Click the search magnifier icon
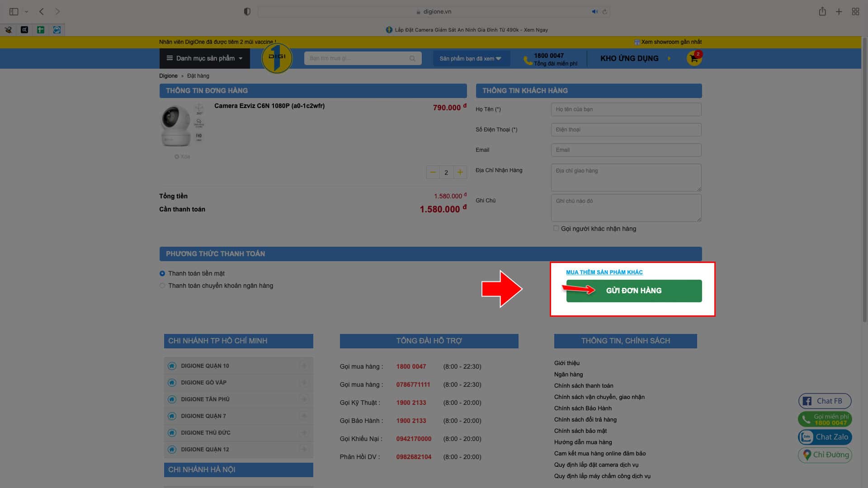Image resolution: width=868 pixels, height=488 pixels. (x=412, y=58)
